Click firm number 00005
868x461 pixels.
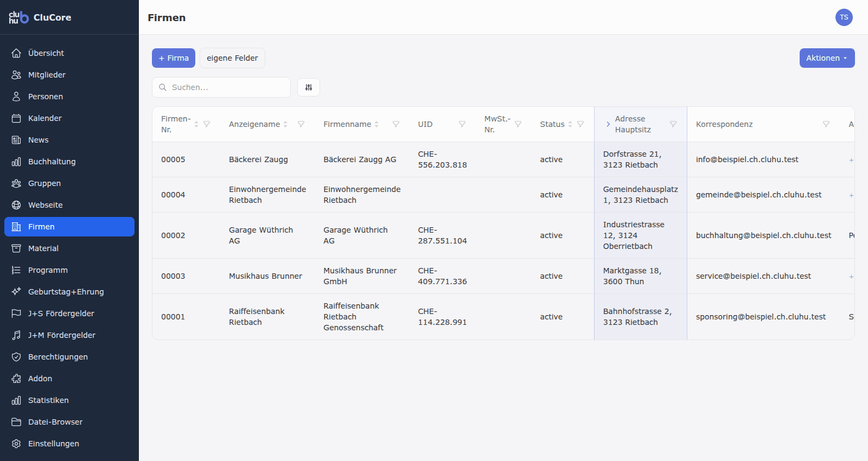(173, 159)
